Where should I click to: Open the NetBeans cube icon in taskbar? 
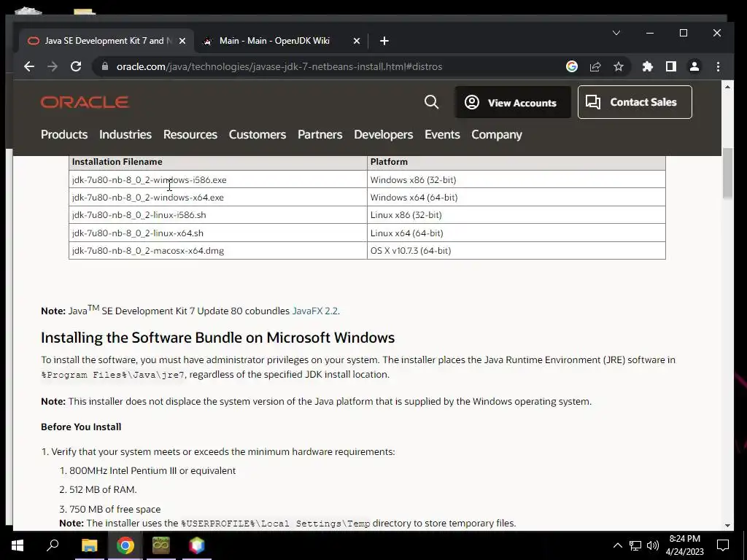[x=197, y=545]
